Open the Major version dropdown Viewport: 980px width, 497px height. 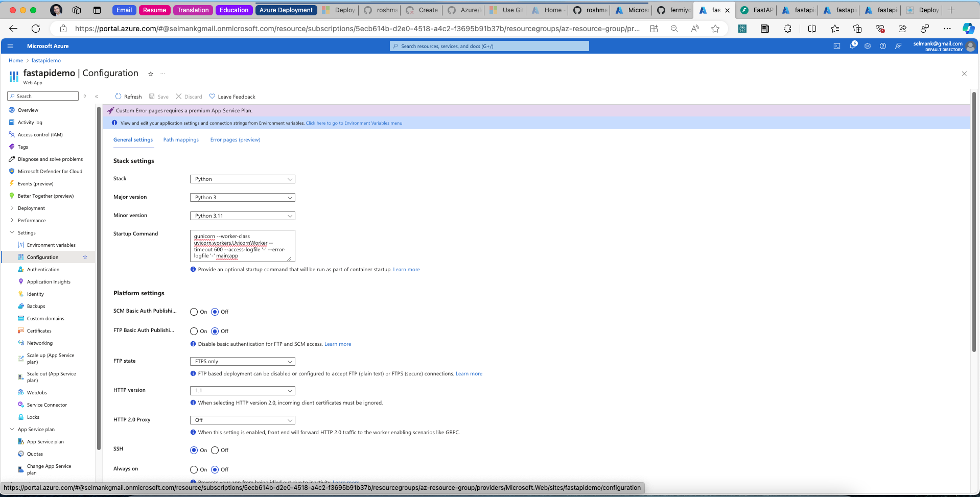point(242,197)
